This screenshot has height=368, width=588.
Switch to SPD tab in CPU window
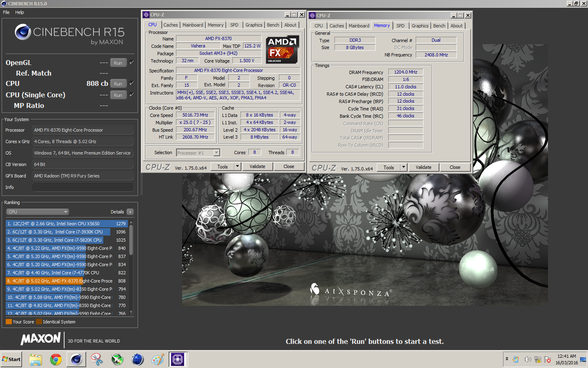tap(234, 25)
